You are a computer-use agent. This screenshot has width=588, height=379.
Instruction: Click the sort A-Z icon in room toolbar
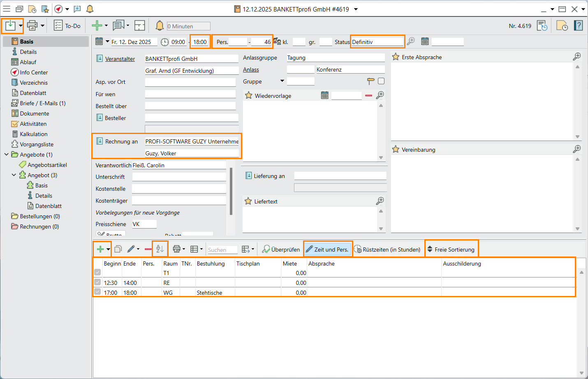point(160,249)
